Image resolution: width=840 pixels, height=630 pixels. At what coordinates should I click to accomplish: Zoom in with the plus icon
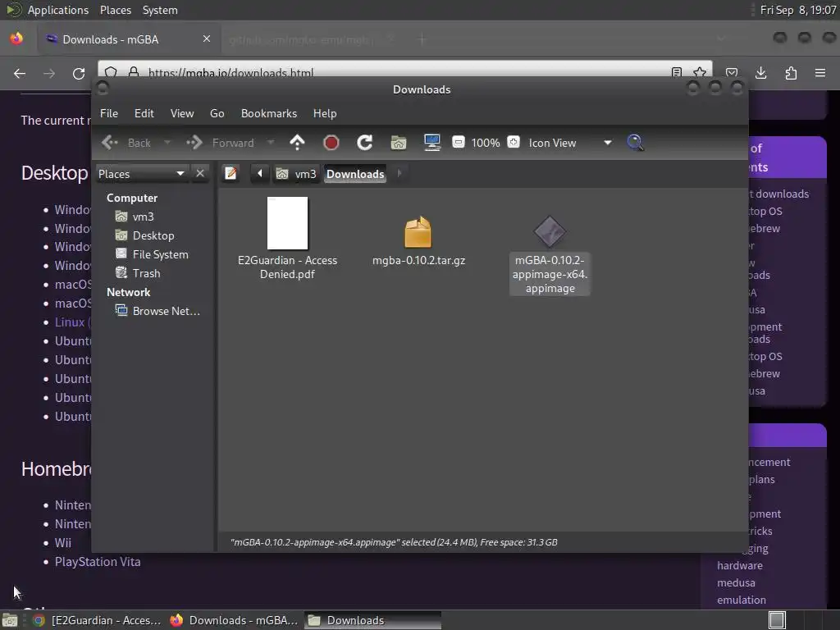(514, 142)
